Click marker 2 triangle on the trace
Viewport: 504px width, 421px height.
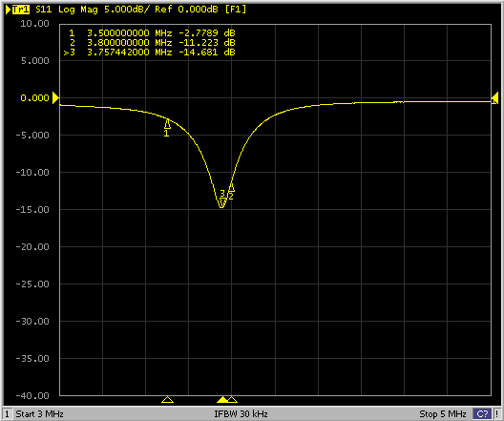[x=231, y=187]
